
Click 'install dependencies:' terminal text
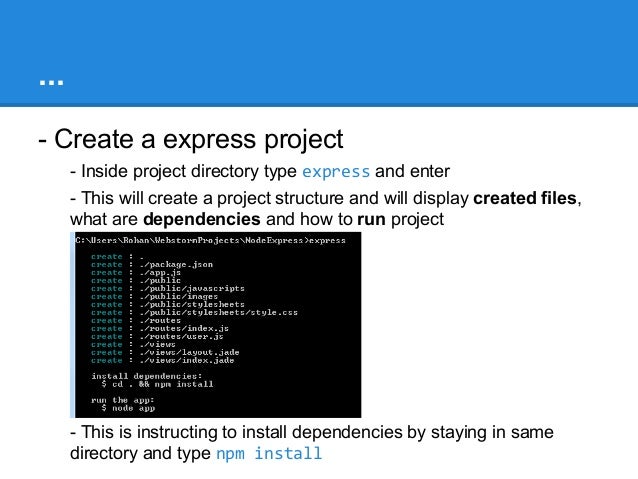146,376
